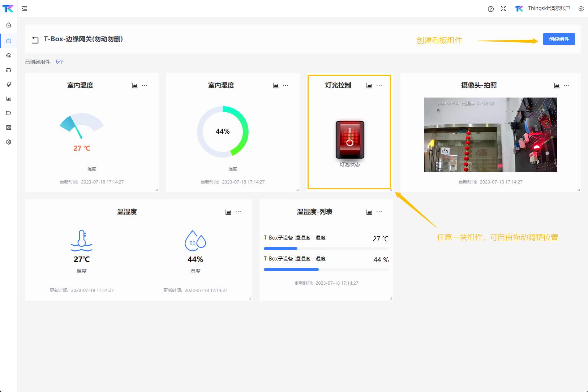This screenshot has height=392, width=588.
Task: Select the dashboard gauge icon in the sidebar
Action: pos(9,41)
